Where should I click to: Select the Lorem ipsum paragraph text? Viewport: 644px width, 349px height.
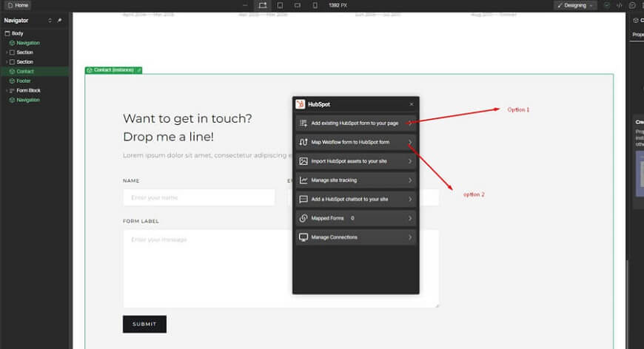(x=207, y=155)
